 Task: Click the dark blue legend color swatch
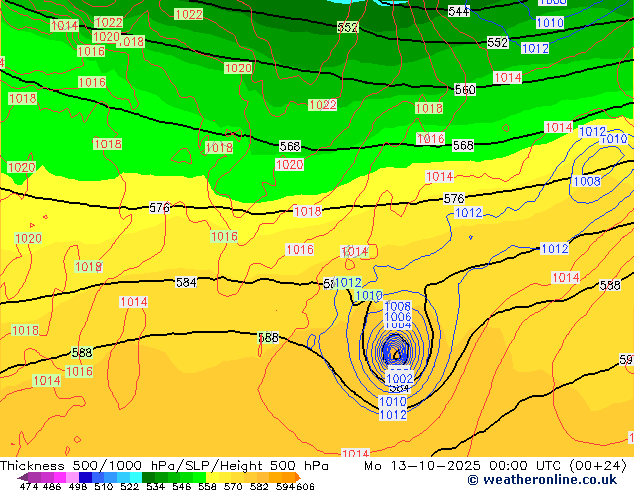(x=85, y=477)
